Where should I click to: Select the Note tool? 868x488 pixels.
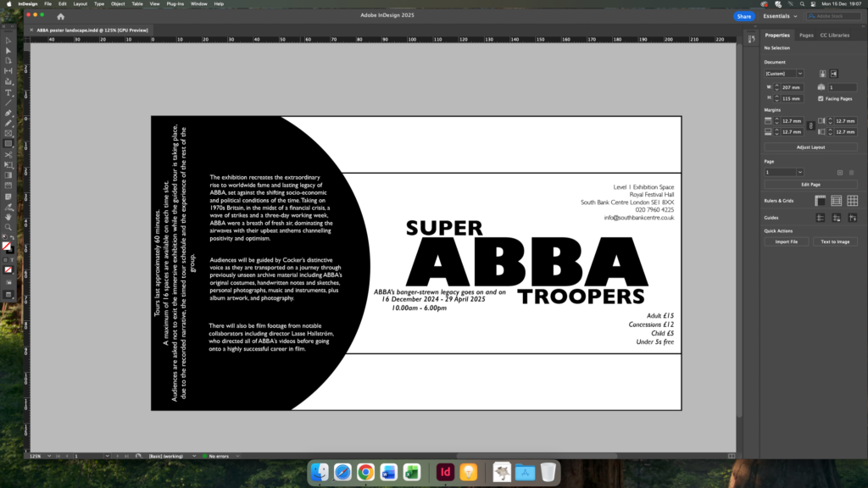[x=8, y=197]
